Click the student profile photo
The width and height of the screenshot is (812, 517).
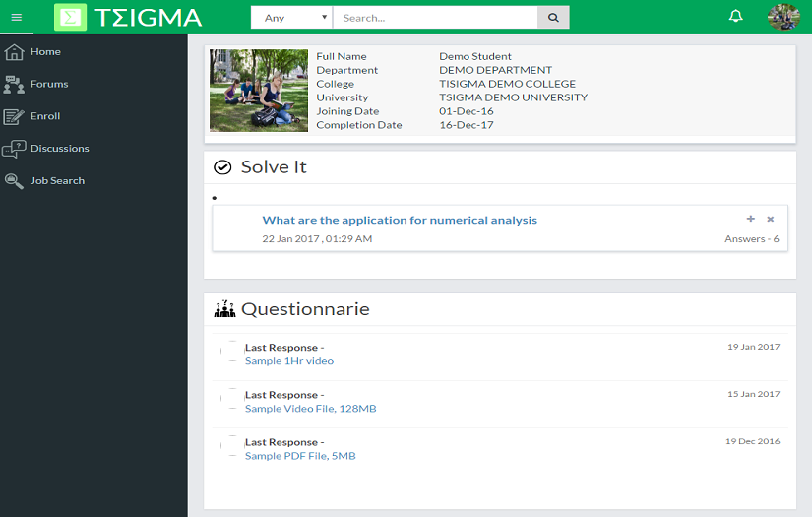pos(259,91)
